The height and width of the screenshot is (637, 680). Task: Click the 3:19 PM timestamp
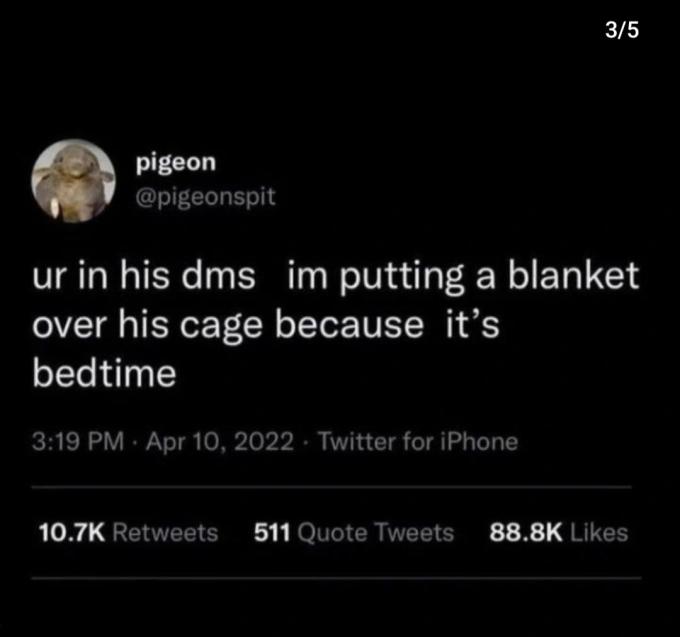[78, 442]
